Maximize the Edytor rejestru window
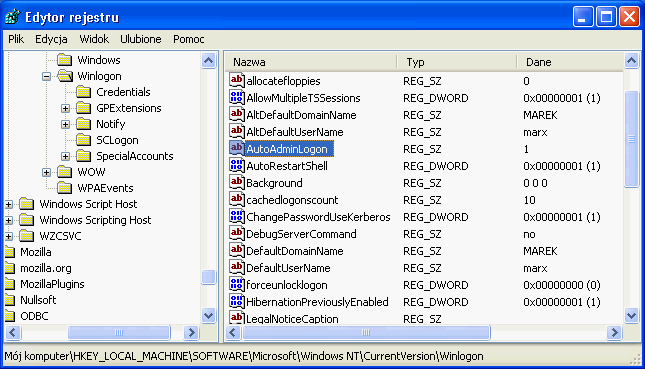 click(x=606, y=17)
